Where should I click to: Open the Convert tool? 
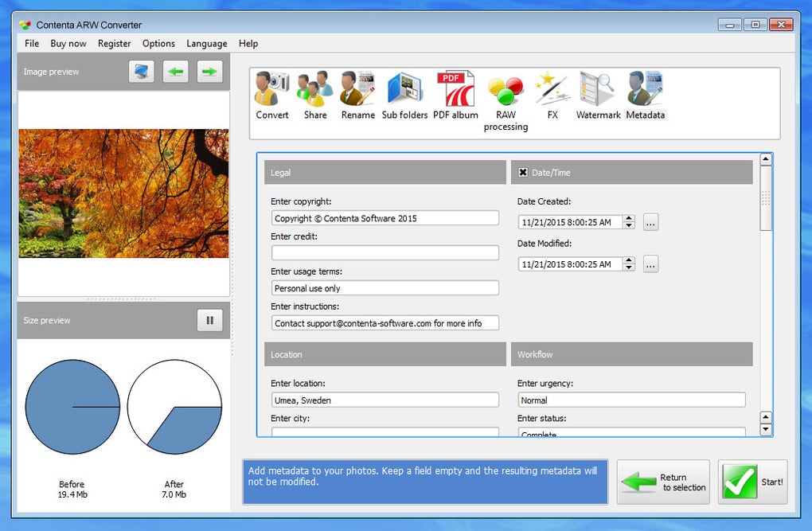coord(271,94)
